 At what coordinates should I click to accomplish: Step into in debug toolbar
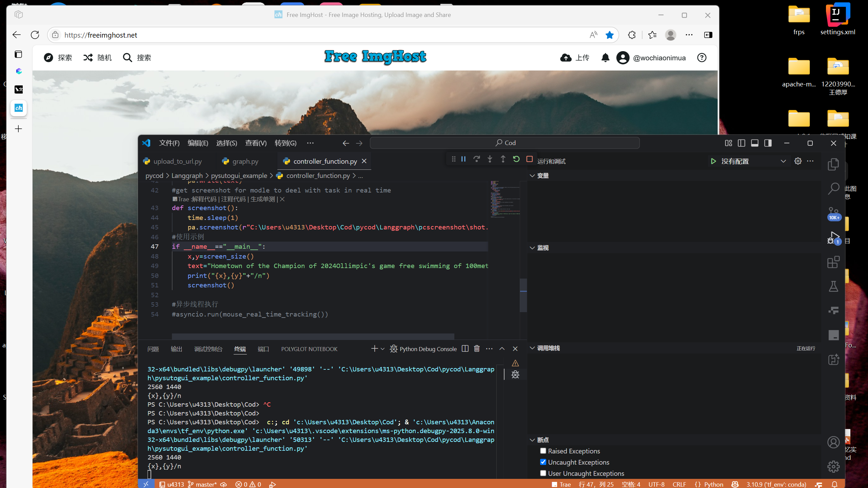pos(490,159)
